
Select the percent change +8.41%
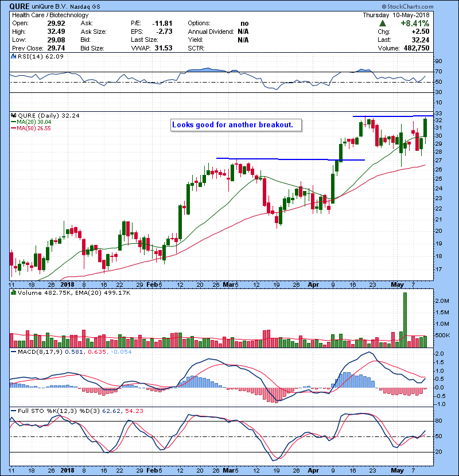click(x=415, y=24)
